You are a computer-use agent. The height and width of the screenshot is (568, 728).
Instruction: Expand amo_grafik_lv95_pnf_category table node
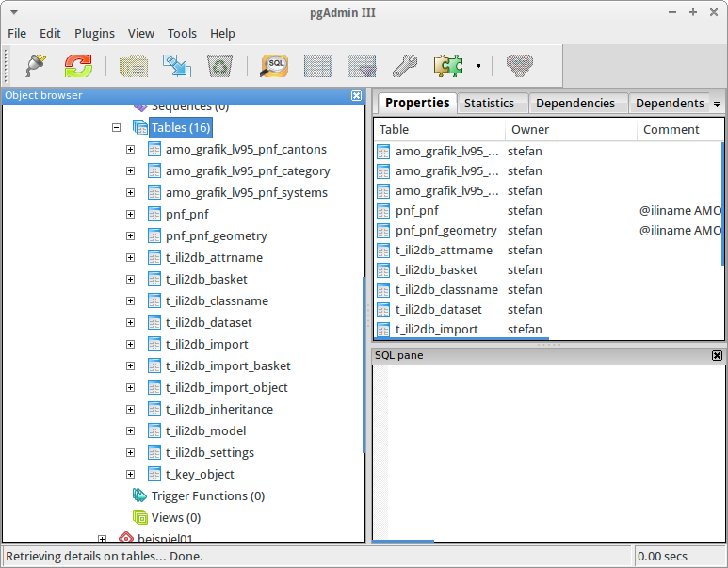tap(131, 170)
